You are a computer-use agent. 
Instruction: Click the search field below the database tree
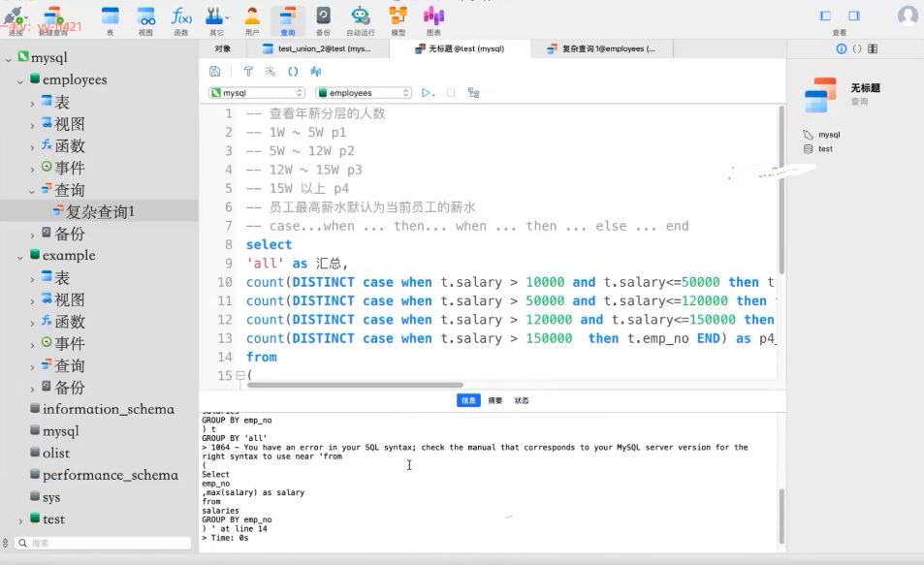(x=103, y=544)
